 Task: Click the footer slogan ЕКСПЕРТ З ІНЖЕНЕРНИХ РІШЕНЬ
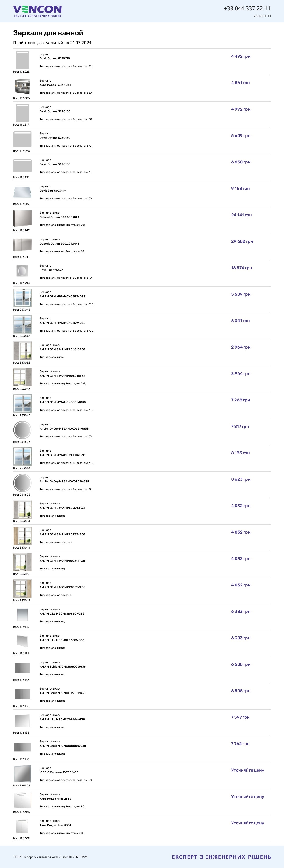[221, 857]
